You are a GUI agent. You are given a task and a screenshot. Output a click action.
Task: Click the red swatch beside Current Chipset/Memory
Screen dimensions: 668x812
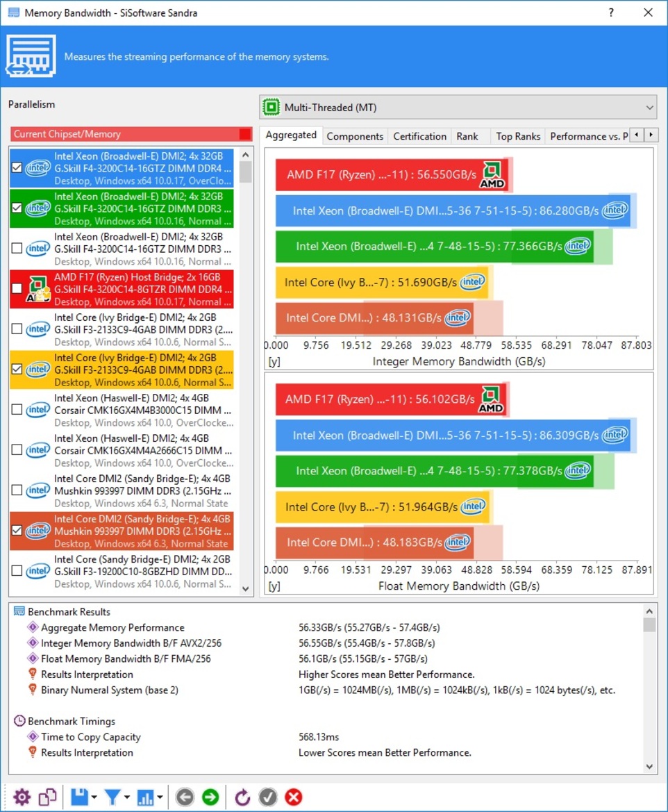(x=245, y=134)
